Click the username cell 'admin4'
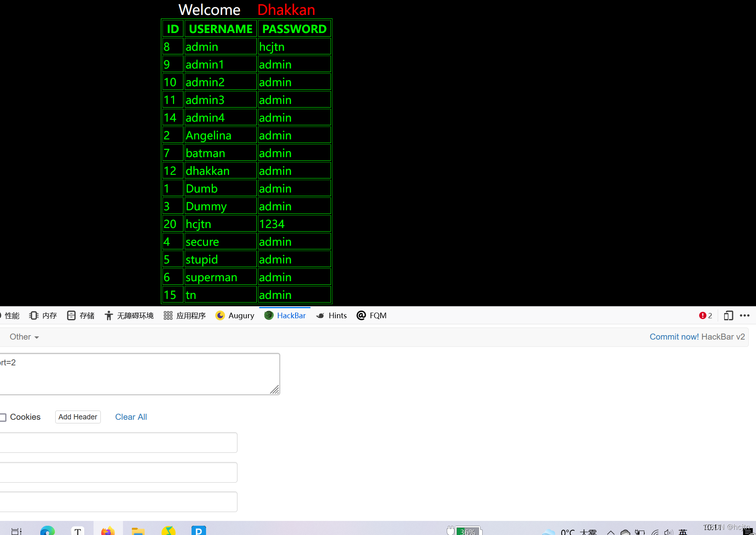The width and height of the screenshot is (756, 535). click(x=221, y=118)
